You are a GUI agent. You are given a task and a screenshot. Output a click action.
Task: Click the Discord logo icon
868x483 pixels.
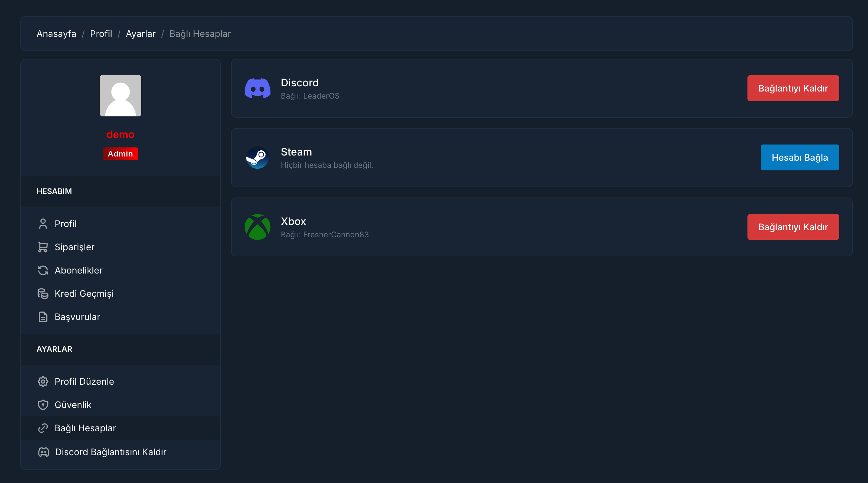pyautogui.click(x=258, y=88)
